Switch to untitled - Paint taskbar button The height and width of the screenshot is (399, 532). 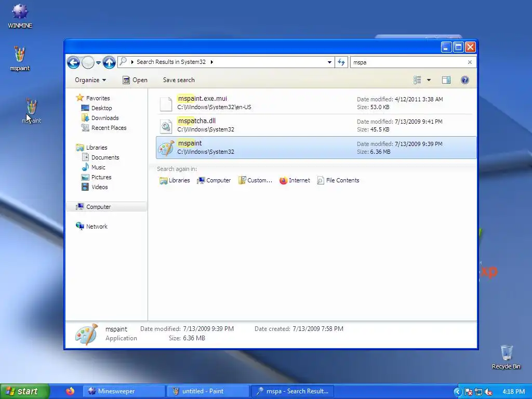(x=208, y=391)
